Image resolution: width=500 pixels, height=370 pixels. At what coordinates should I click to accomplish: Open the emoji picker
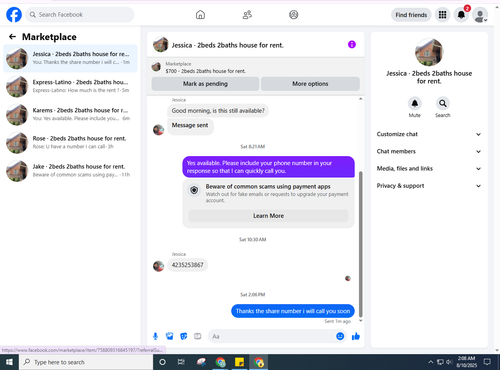click(340, 336)
